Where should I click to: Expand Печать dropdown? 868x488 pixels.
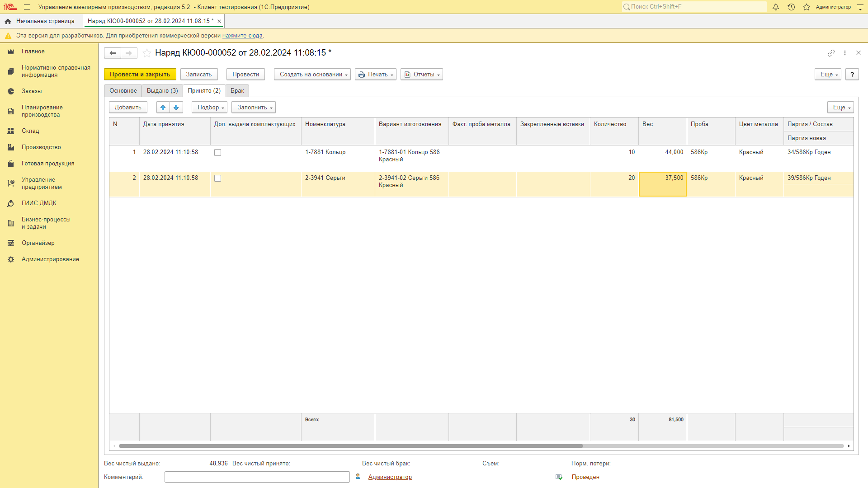click(x=375, y=75)
